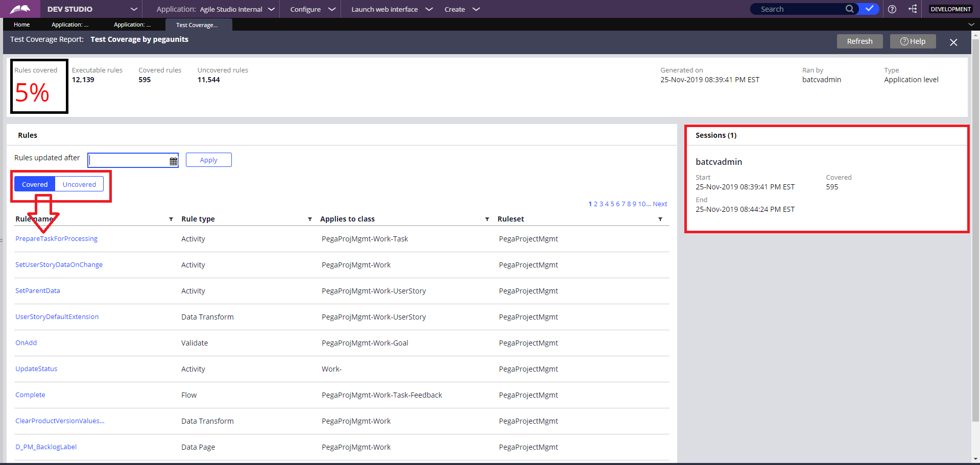980x465 pixels.
Task: Select the Test Coverage tab
Action: pyautogui.click(x=199, y=25)
